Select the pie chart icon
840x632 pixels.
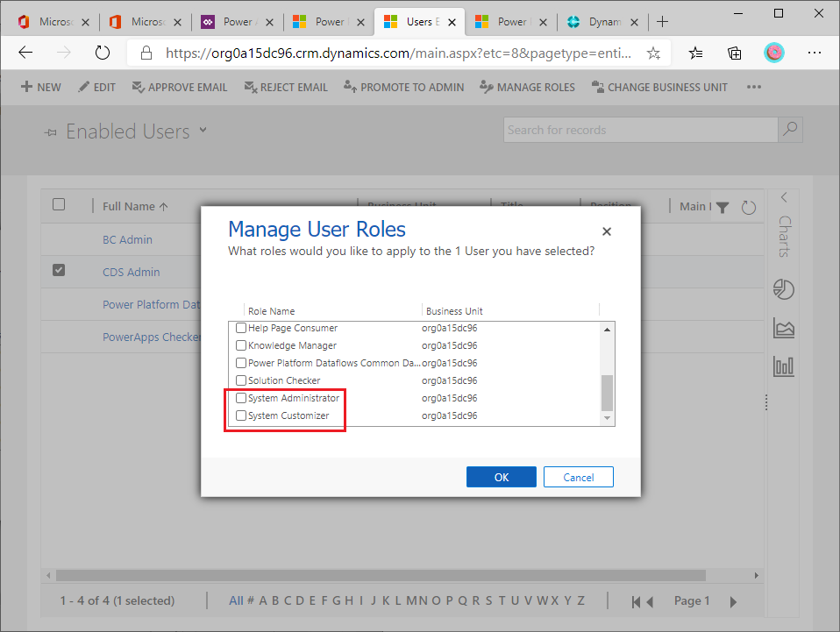point(784,289)
